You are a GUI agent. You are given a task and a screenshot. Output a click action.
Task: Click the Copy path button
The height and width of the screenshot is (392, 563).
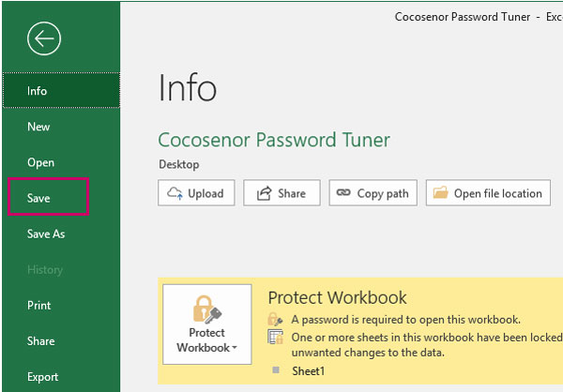pyautogui.click(x=373, y=193)
